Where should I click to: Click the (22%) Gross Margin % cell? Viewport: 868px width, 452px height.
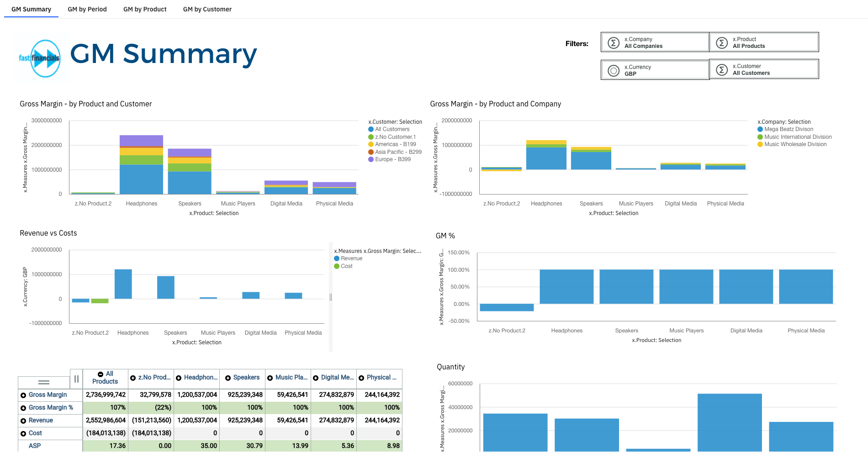pos(151,407)
